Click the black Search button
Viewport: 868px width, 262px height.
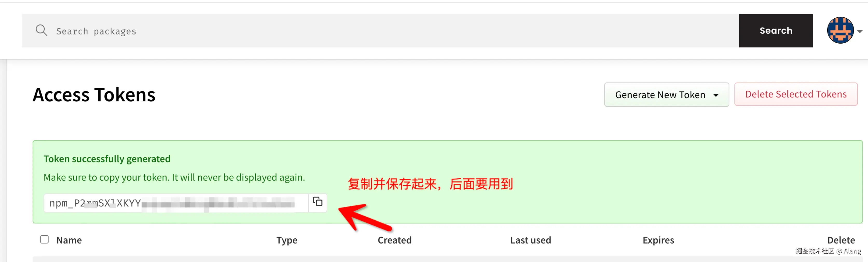776,31
